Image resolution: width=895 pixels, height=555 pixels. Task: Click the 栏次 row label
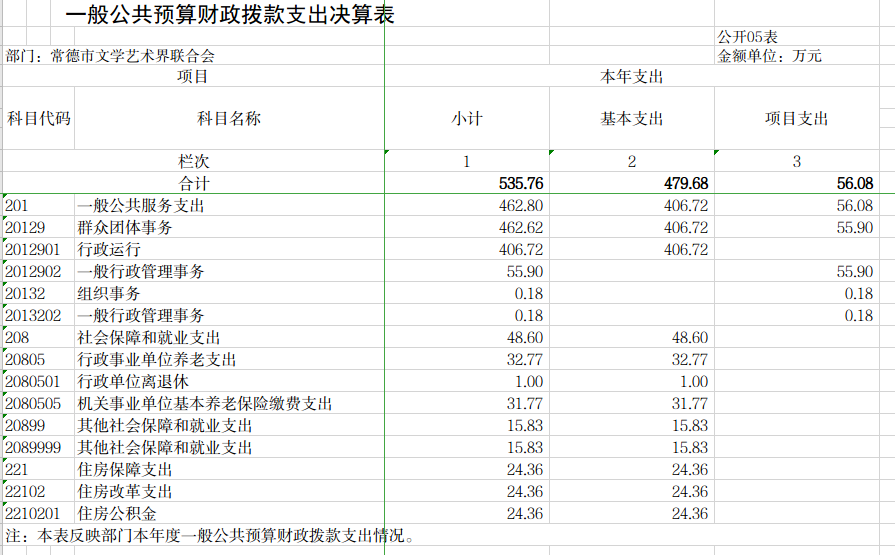click(193, 162)
